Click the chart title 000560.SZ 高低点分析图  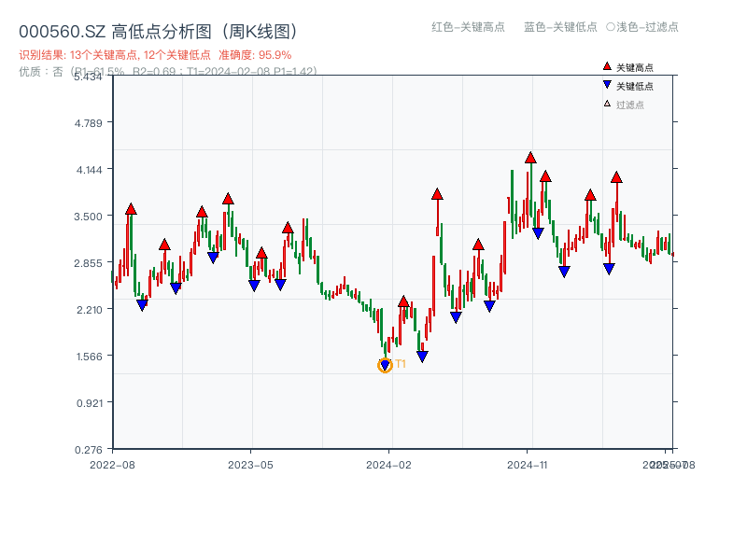pos(160,32)
